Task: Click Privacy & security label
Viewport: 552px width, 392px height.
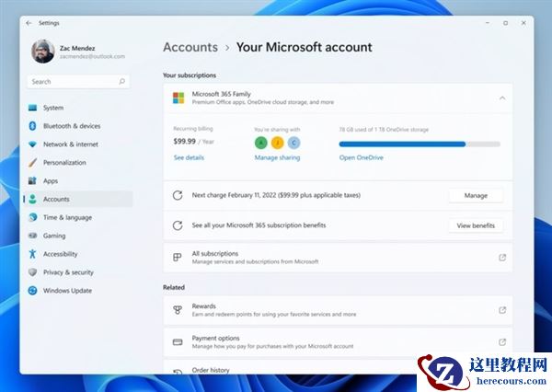Action: tap(68, 272)
